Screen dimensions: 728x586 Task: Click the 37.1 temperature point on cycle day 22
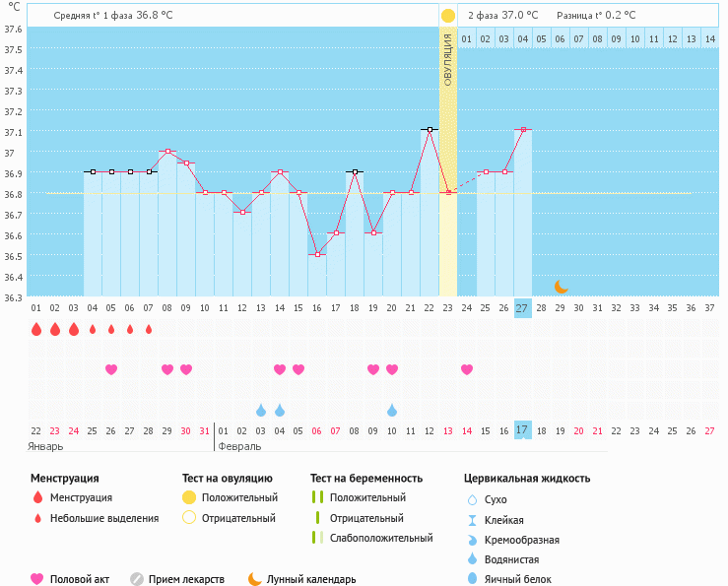click(430, 129)
